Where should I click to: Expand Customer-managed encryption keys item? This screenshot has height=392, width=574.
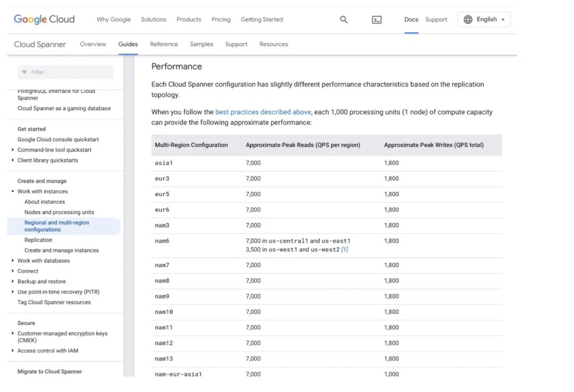tap(13, 334)
